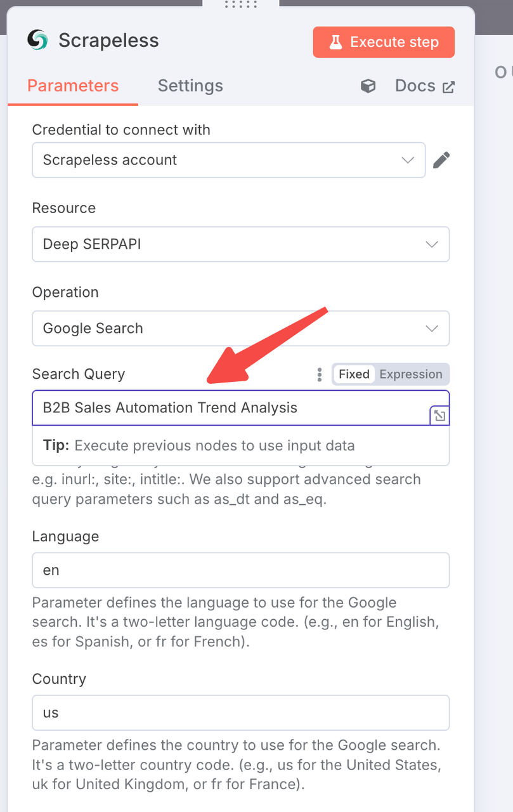
Task: Select the Parameters tab
Action: [x=73, y=86]
